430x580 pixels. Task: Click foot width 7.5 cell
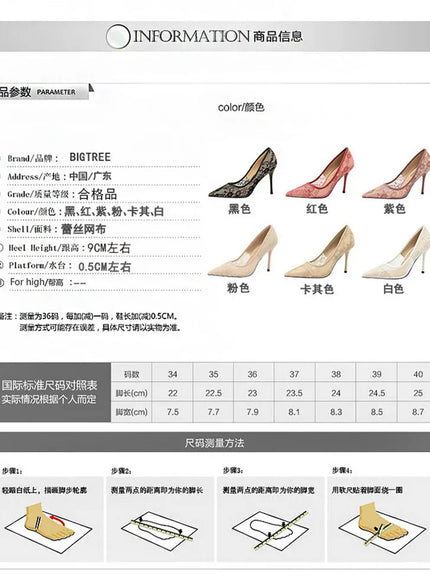[x=172, y=412]
